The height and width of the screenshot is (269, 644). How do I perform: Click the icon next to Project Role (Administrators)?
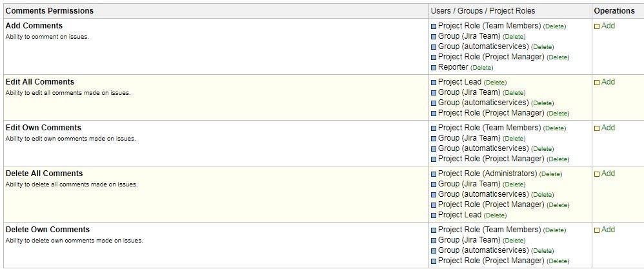(434, 174)
